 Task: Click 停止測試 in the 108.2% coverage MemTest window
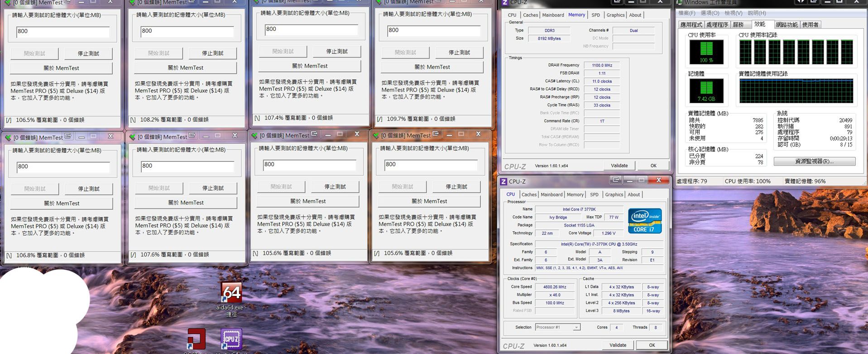pos(212,53)
